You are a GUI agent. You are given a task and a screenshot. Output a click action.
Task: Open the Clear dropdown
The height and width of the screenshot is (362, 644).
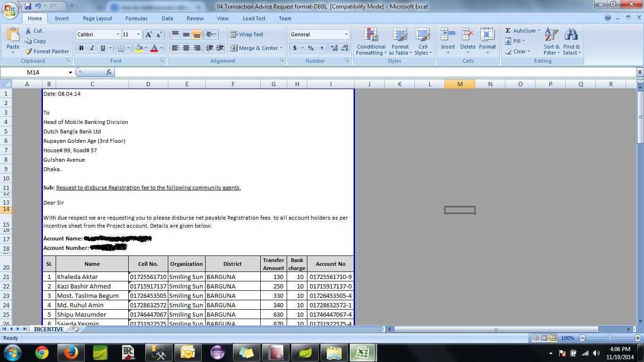tap(518, 51)
